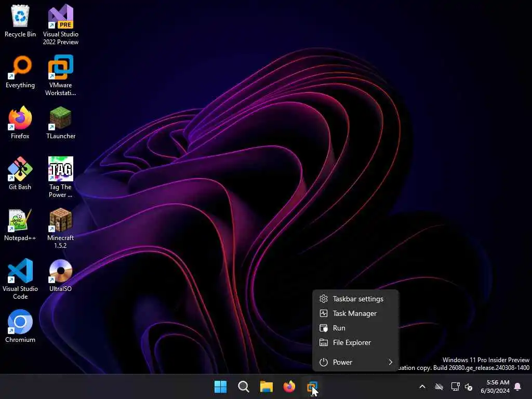The height and width of the screenshot is (399, 532).
Task: Select the Chromium desktop shortcut
Action: click(20, 326)
